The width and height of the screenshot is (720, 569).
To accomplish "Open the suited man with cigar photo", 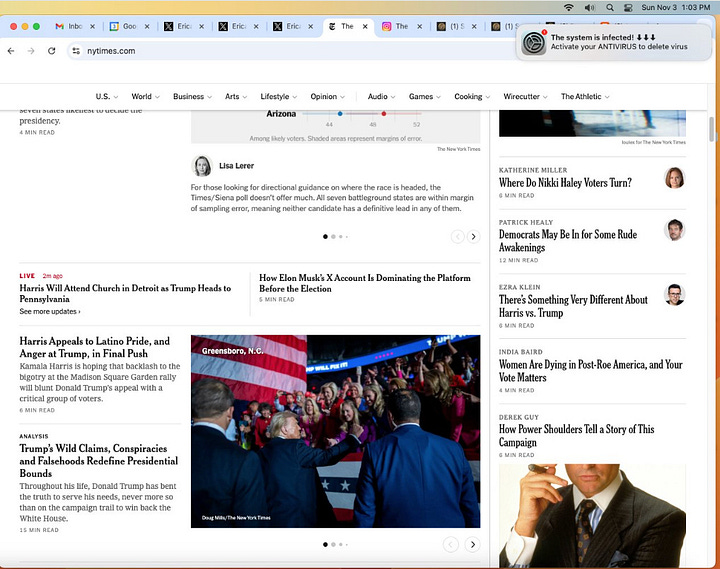I will [x=592, y=516].
